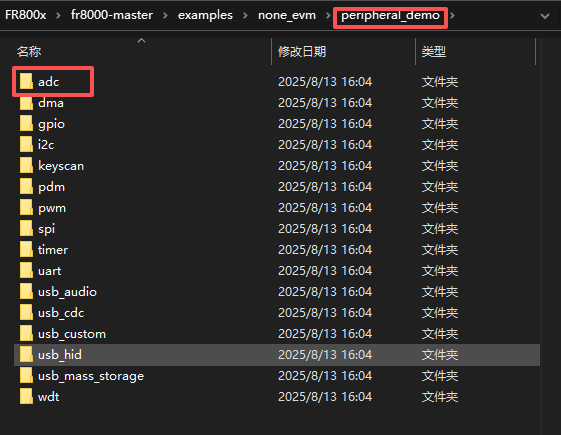Select the dma folder icon

point(26,103)
